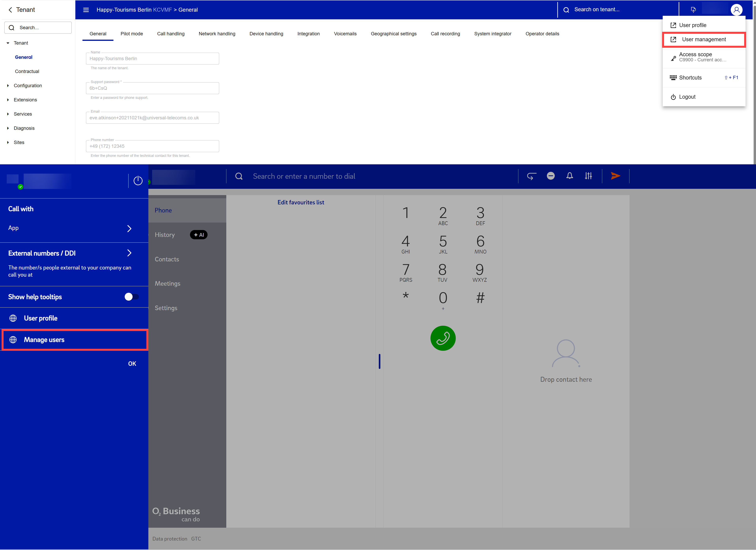
Task: Click the OK button
Action: 132,364
